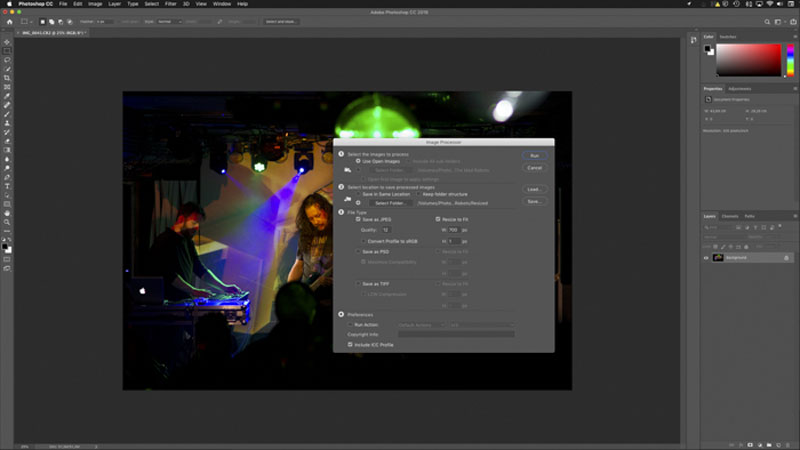Click the JPEG Quality input field
800x450 pixels.
point(386,230)
